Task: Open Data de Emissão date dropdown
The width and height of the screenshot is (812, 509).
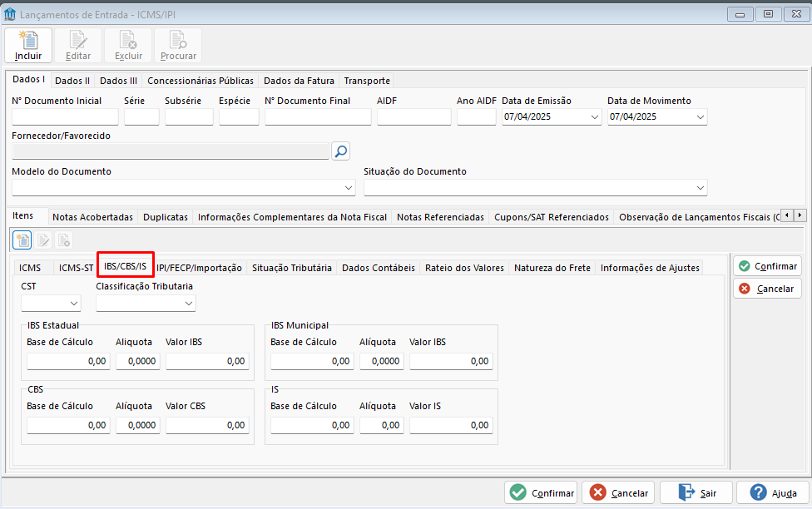Action: [595, 117]
